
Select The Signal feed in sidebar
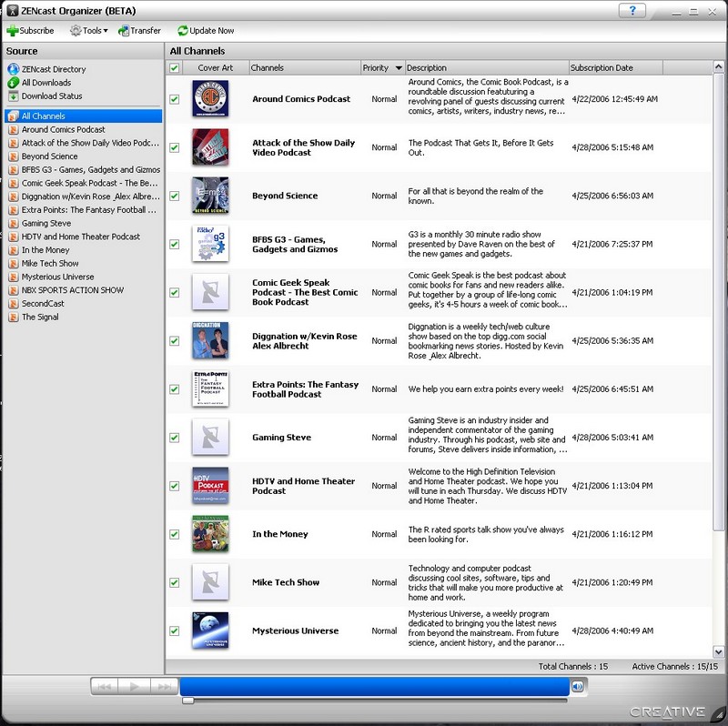coord(84,317)
